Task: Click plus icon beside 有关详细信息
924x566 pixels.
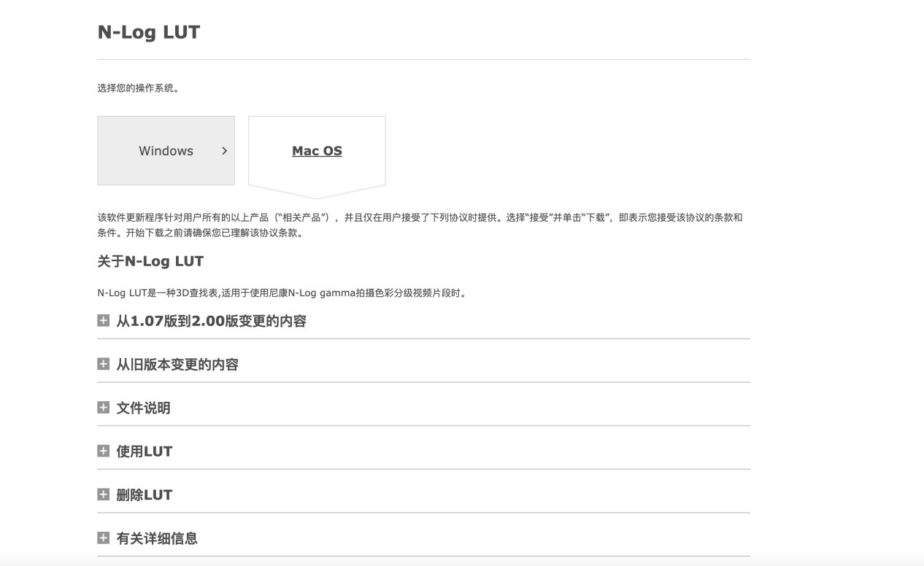Action: 103,538
